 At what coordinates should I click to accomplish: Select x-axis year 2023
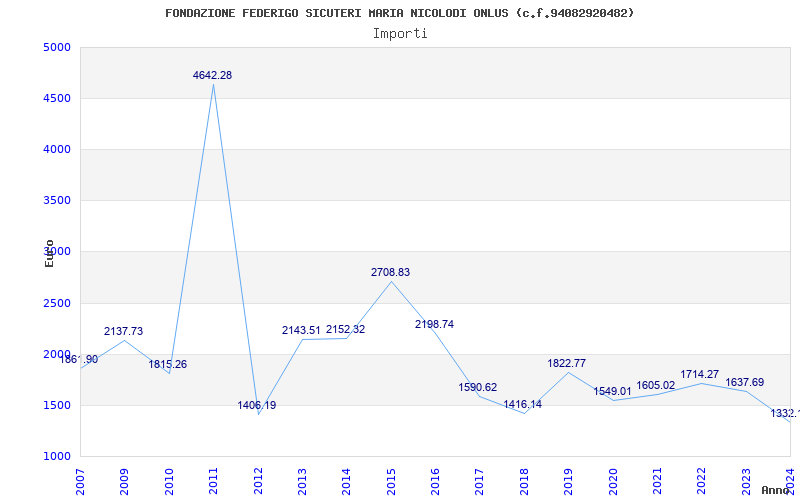coord(746,481)
